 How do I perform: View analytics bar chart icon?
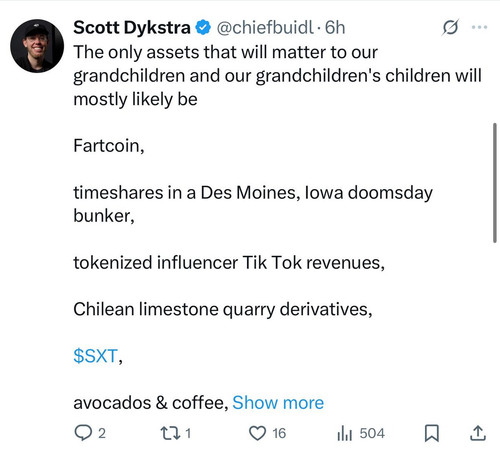coord(345,433)
